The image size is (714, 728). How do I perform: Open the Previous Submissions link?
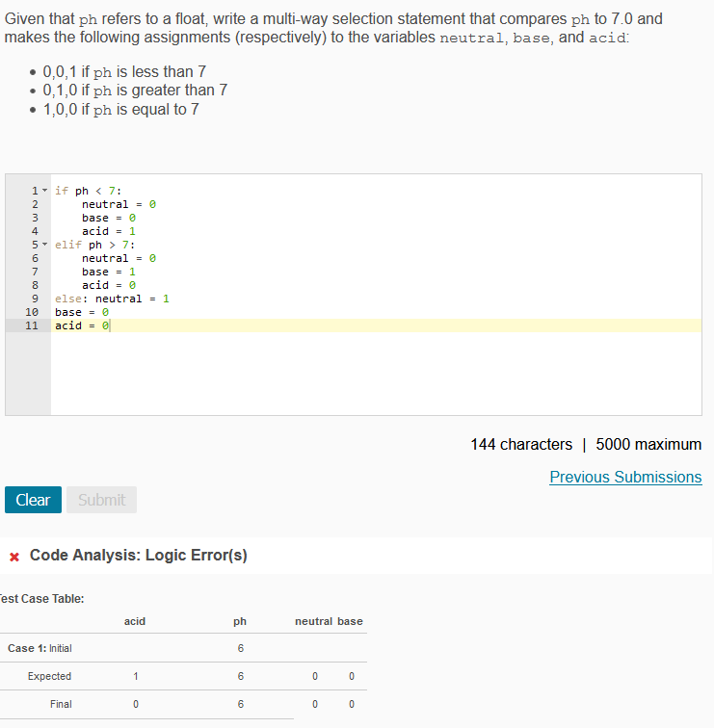pos(625,477)
